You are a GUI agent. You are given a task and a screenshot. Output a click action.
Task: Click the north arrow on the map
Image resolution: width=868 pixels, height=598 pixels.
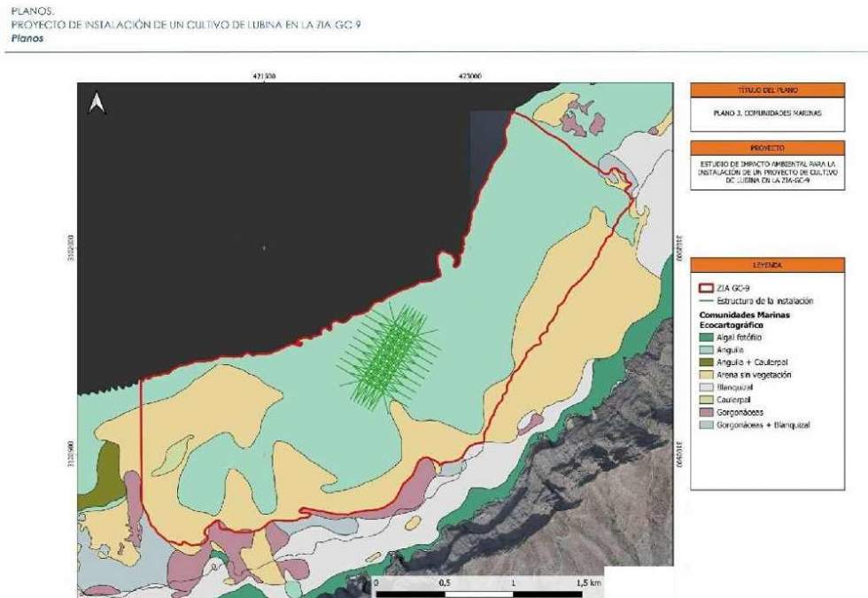(x=97, y=103)
